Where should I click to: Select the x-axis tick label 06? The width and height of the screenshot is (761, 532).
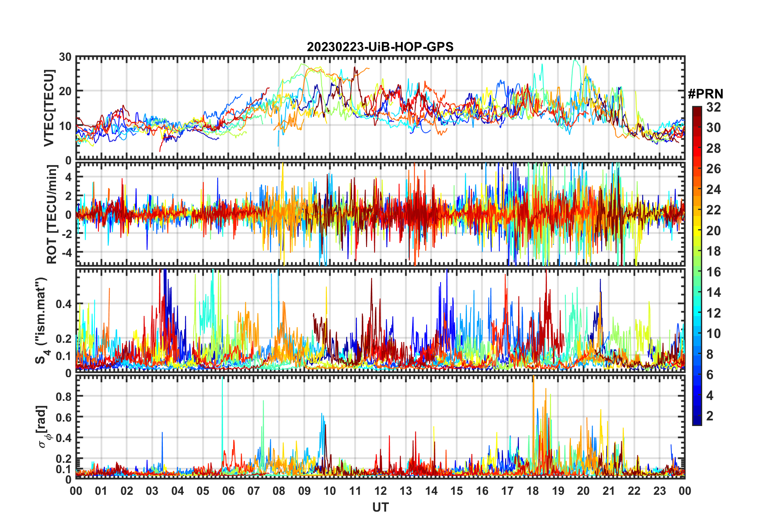[x=228, y=491]
